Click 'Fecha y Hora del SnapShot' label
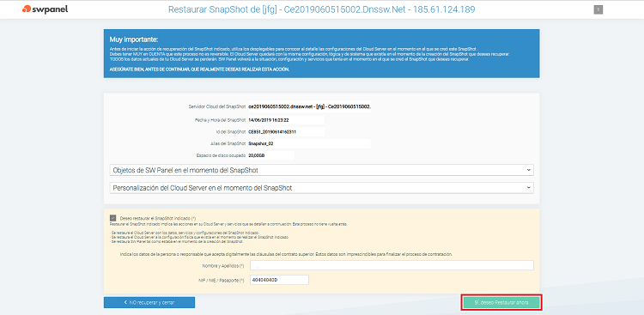 219,120
